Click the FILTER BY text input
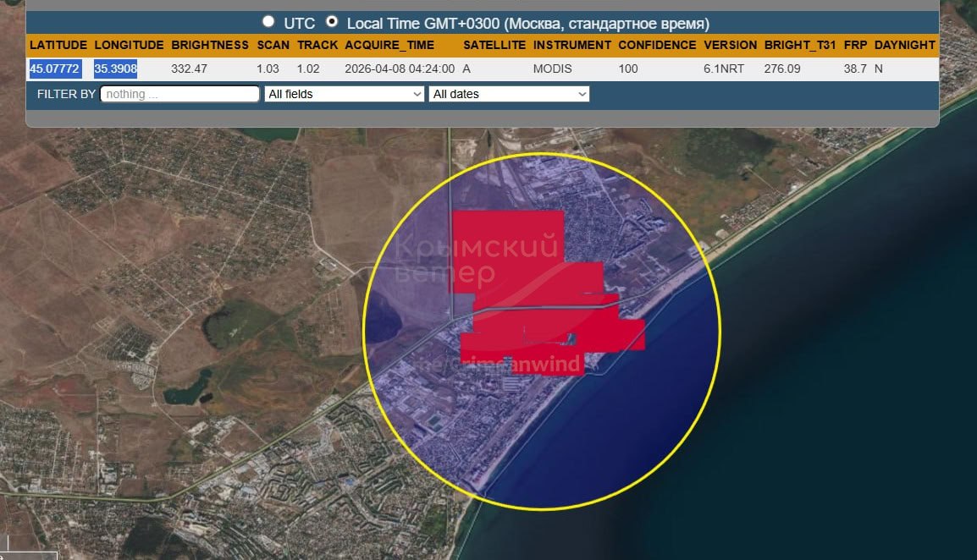This screenshot has height=560, width=977. [x=179, y=94]
